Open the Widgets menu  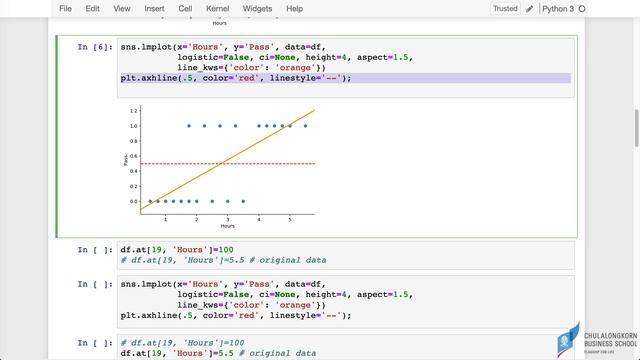[257, 9]
